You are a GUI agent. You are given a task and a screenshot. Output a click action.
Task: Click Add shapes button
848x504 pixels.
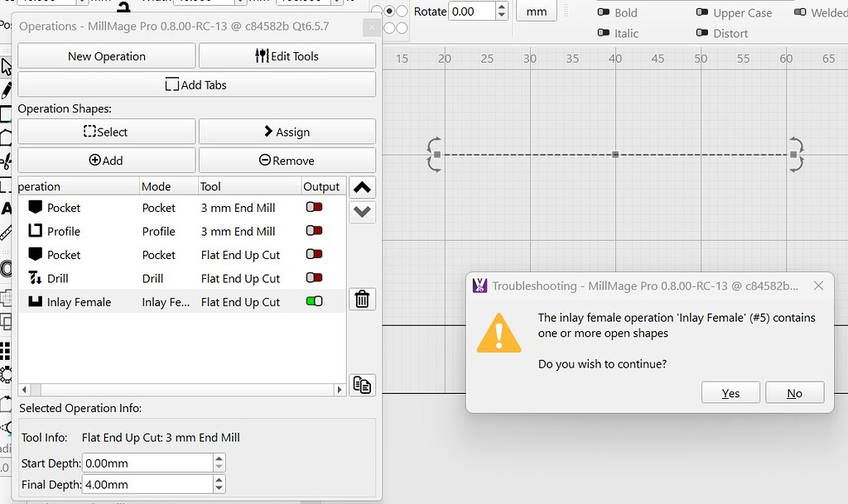point(107,161)
